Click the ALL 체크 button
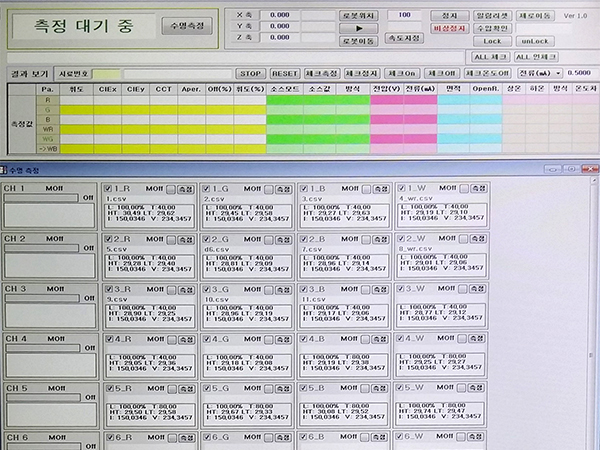This screenshot has width=600, height=450. tap(491, 57)
